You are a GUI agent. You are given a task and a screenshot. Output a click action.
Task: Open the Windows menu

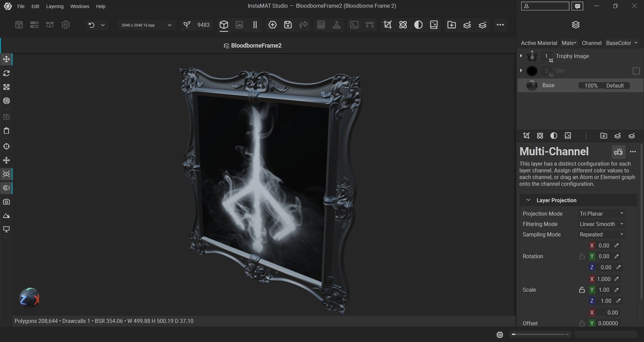pyautogui.click(x=79, y=6)
